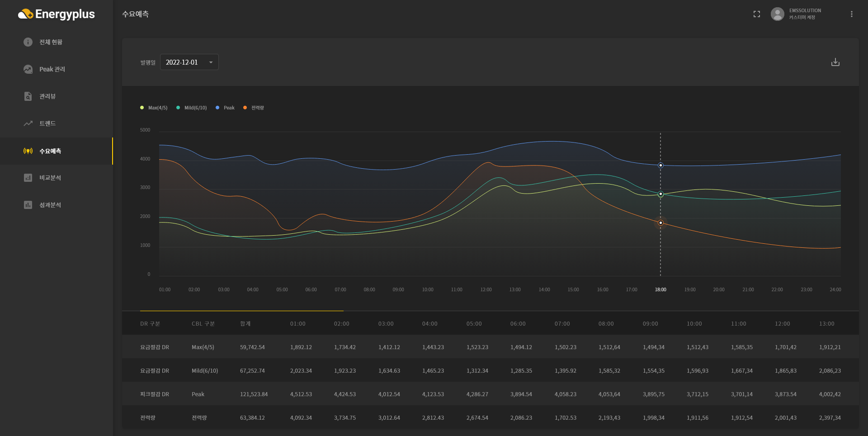Click Peak line marker at 18:00

660,166
